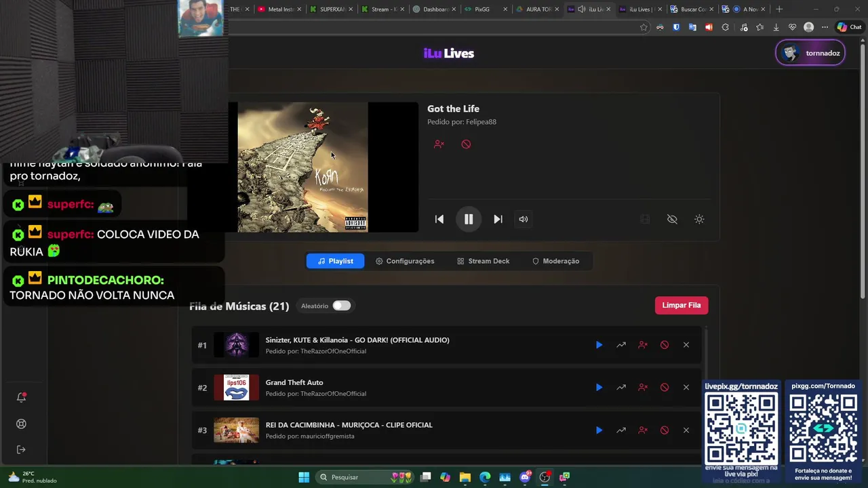Open the Copilot Chat button

pos(849,27)
